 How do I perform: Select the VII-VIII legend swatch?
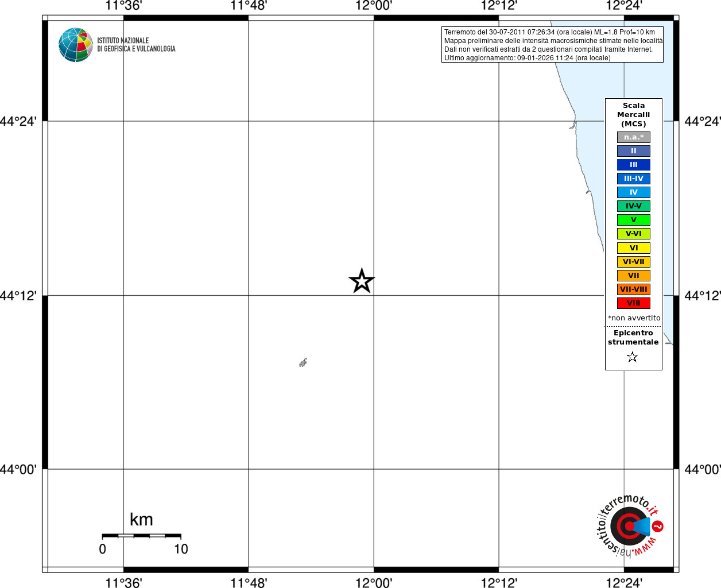pyautogui.click(x=634, y=289)
